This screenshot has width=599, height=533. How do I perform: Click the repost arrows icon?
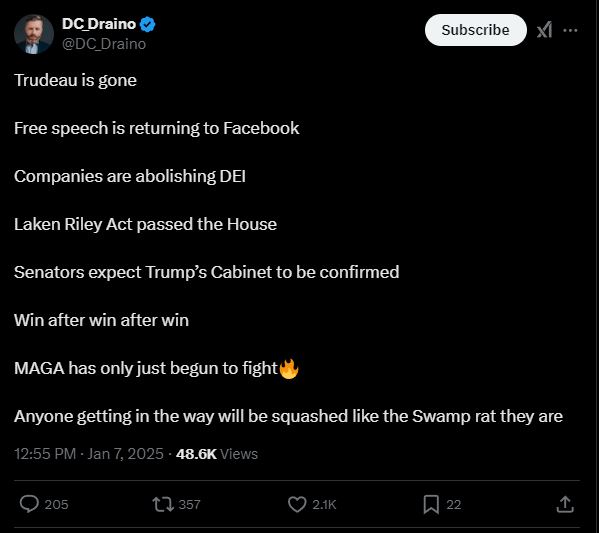[x=164, y=504]
